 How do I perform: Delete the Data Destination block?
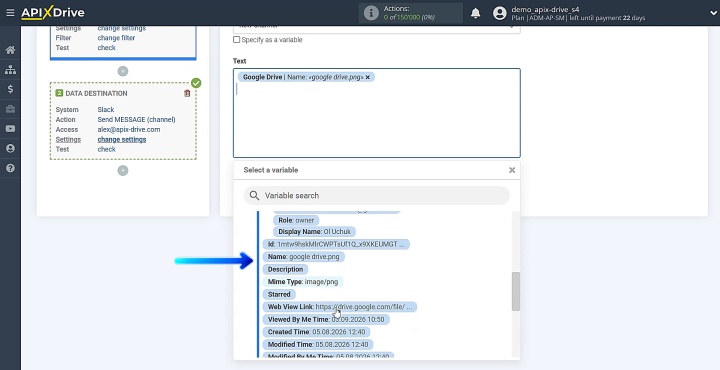pyautogui.click(x=187, y=93)
